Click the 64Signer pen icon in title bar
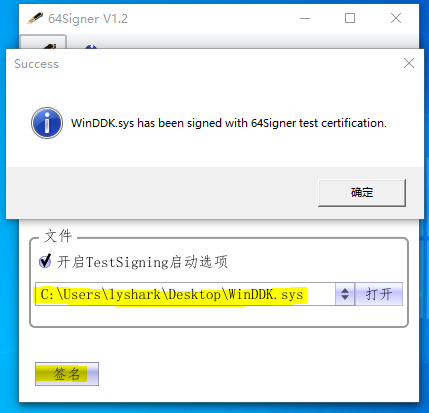Viewport: 429px width, 413px height. (x=35, y=18)
